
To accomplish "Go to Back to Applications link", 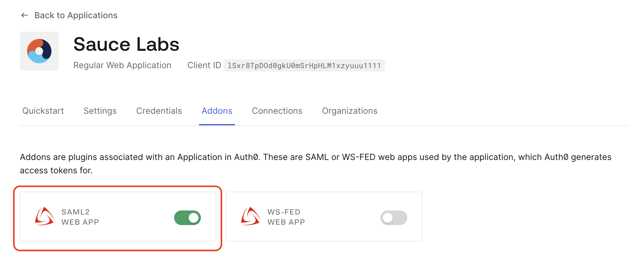I will tap(76, 15).
